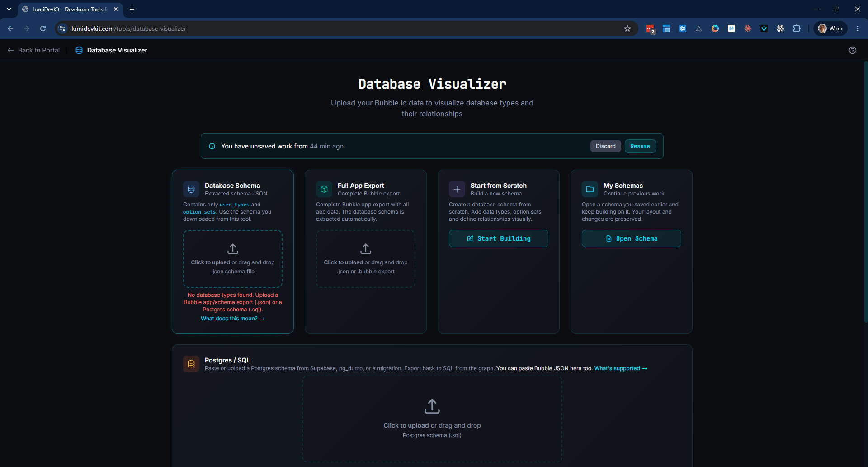This screenshot has height=467, width=868.
Task: Open 'What's supported' link
Action: (x=621, y=368)
